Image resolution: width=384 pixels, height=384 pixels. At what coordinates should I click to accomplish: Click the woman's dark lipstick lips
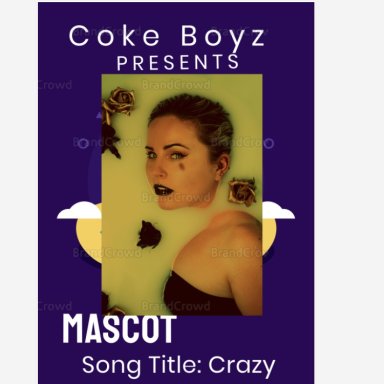click(x=163, y=190)
